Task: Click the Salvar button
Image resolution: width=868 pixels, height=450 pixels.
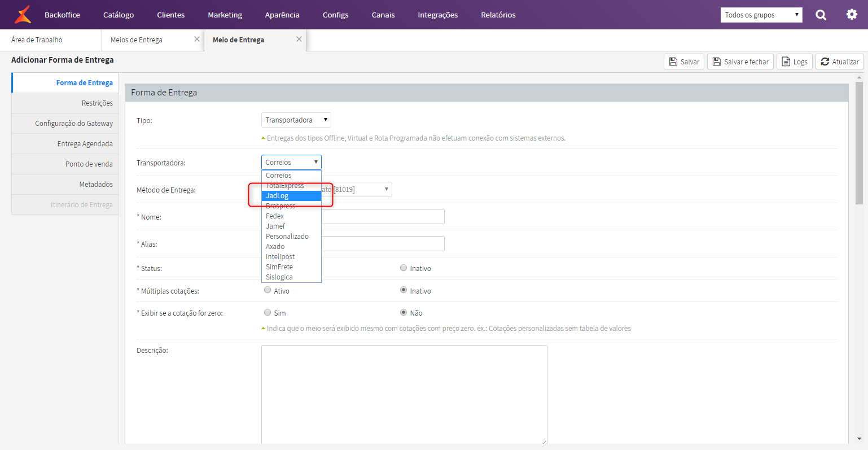Action: pos(684,62)
